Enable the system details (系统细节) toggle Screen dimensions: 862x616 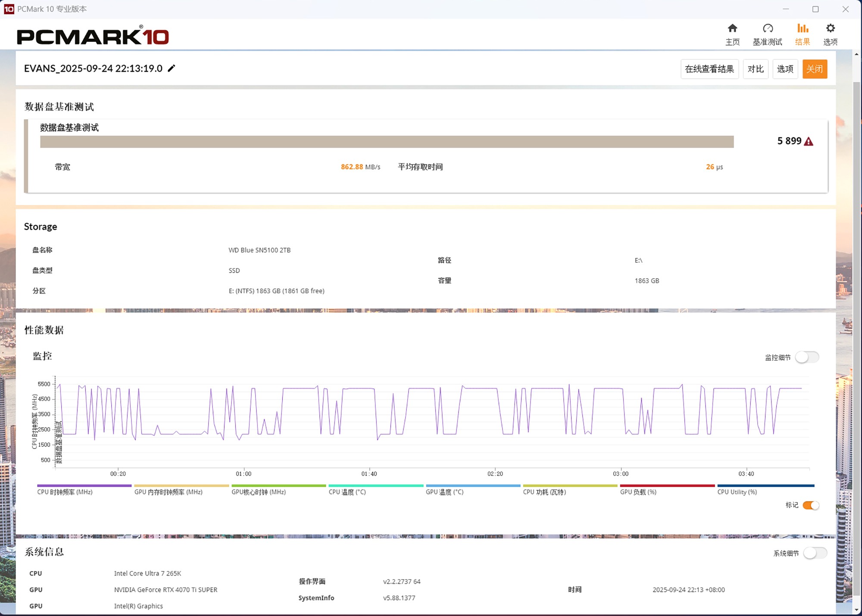pos(815,553)
